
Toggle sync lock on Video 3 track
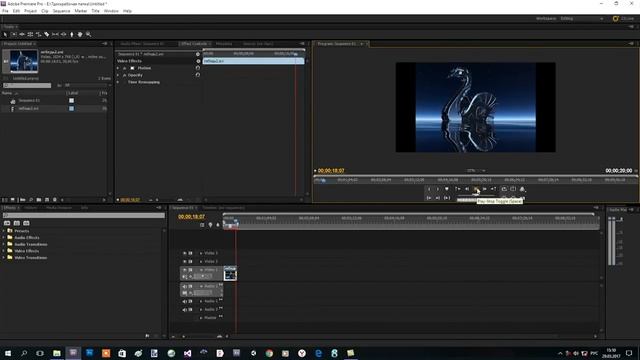point(190,253)
